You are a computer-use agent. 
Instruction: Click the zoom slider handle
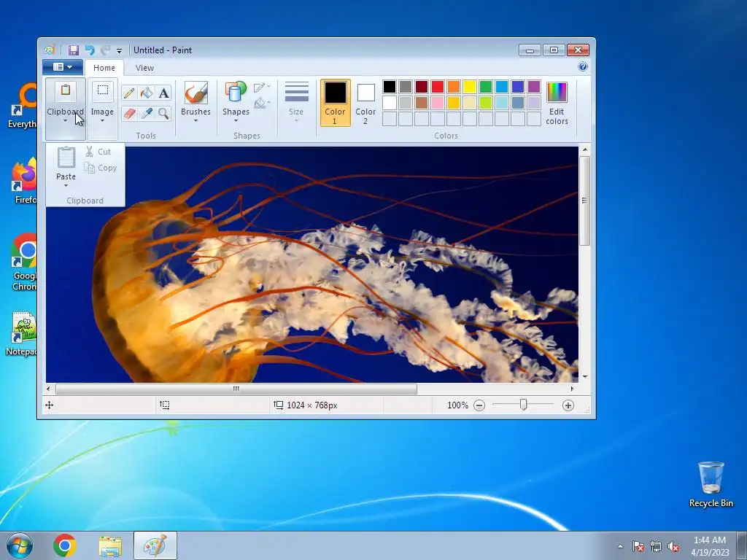[523, 405]
